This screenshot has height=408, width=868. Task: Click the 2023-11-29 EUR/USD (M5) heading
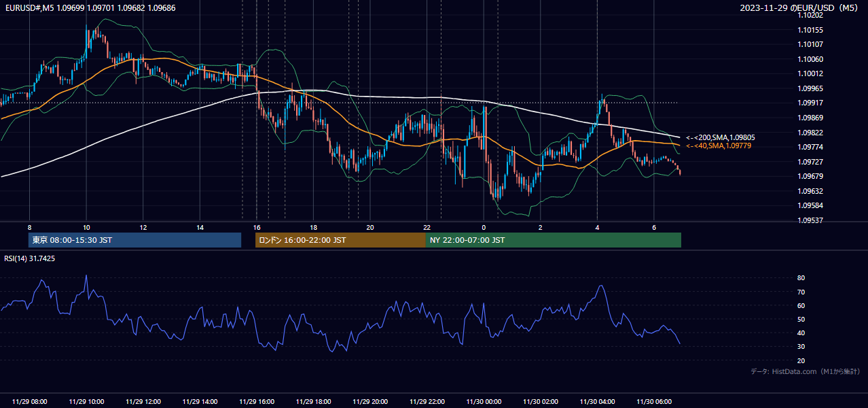(798, 8)
